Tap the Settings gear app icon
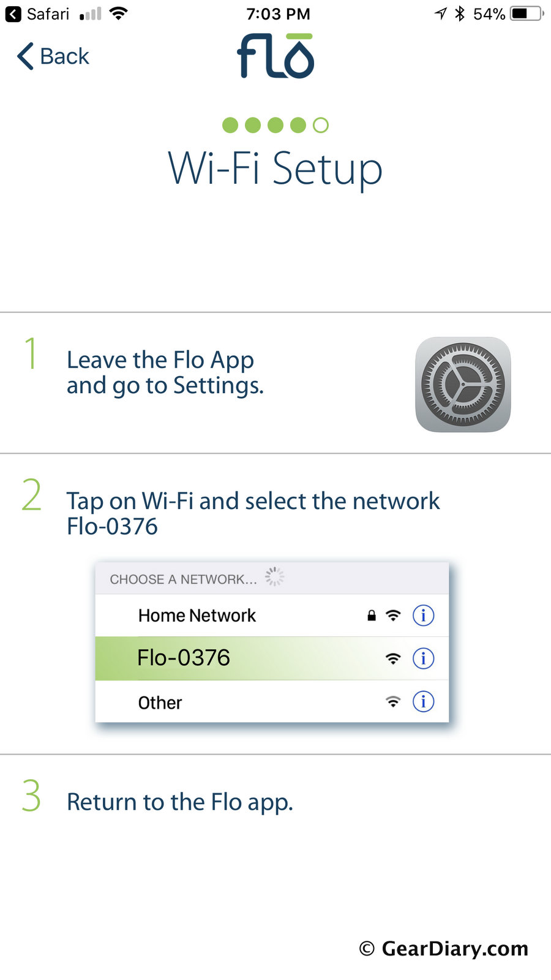Image resolution: width=551 pixels, height=980 pixels. click(463, 385)
